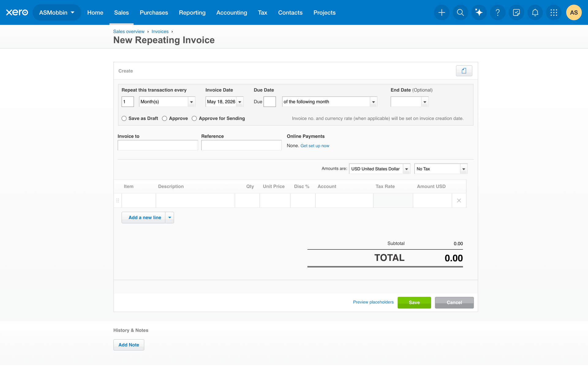Select Approve for Sending option

(194, 119)
